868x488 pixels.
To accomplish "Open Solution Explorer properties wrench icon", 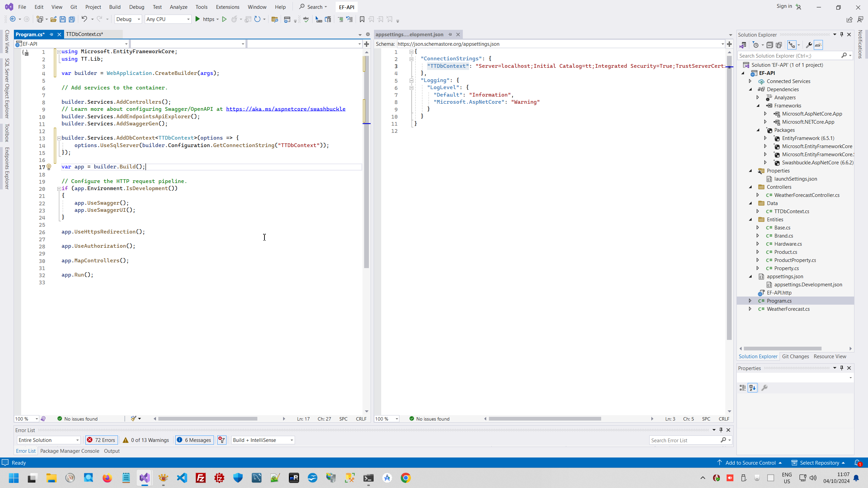I will click(808, 45).
